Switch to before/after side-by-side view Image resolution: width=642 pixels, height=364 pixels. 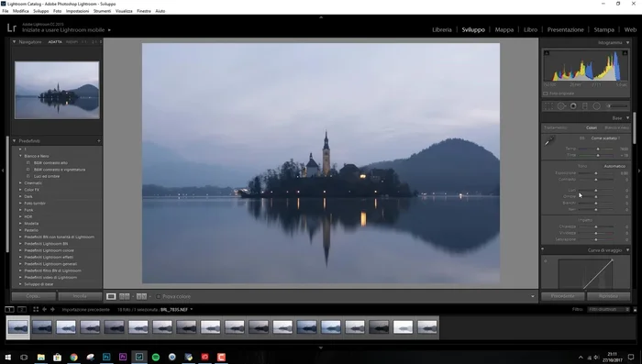click(125, 296)
